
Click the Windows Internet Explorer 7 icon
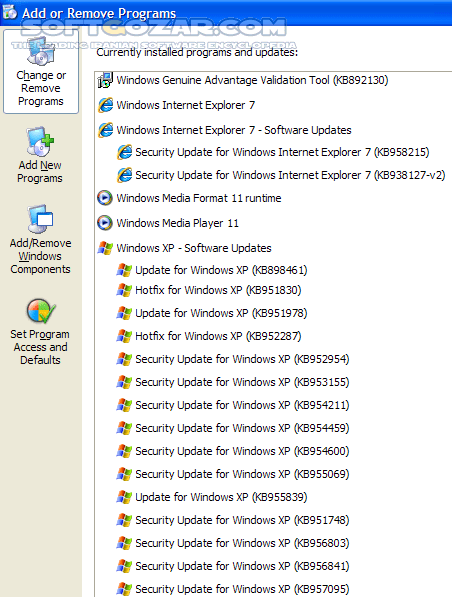point(105,105)
